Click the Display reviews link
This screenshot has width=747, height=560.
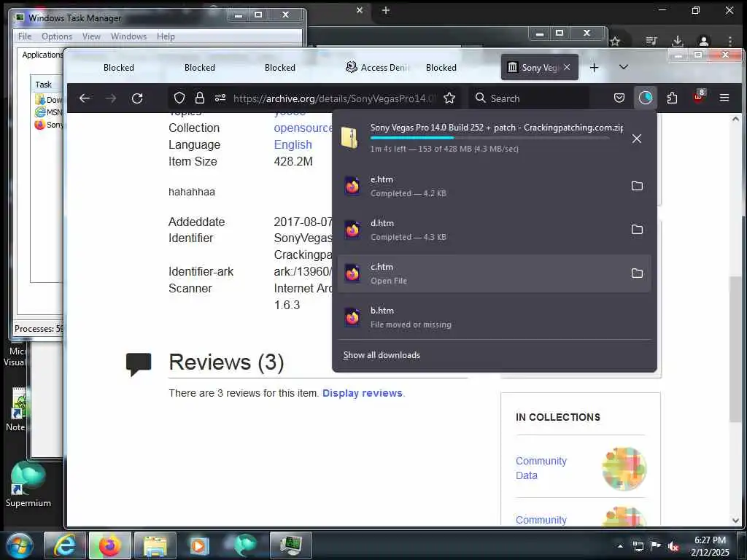pyautogui.click(x=363, y=393)
